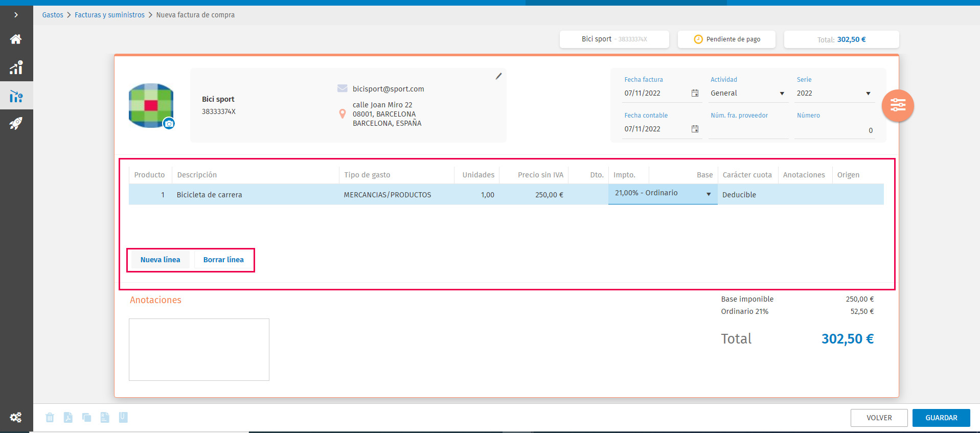Click the MERCANCIAS/PRODUCTOS expense type cell
Viewport: 980px width, 433px height.
point(396,195)
